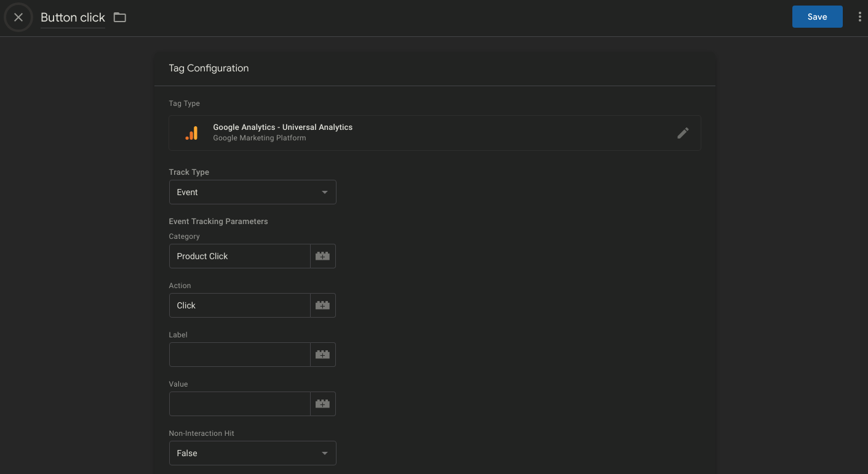
Task: Insert variable into the Action field
Action: [323, 305]
